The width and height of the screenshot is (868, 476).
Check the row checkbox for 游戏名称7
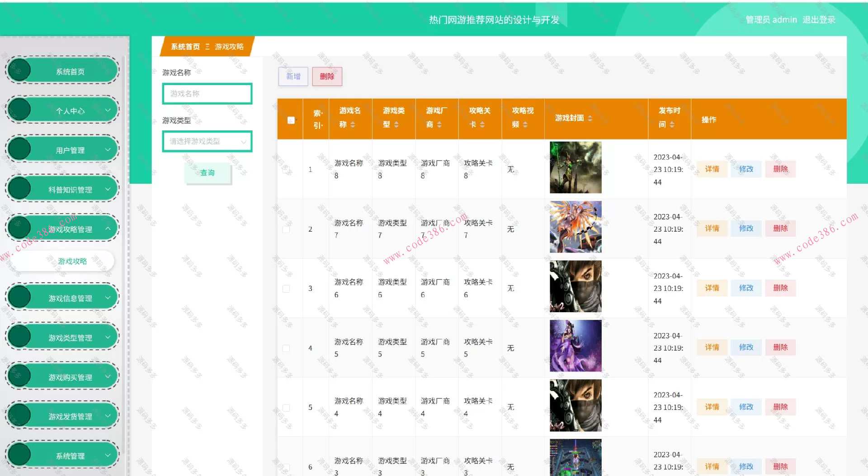tap(286, 229)
